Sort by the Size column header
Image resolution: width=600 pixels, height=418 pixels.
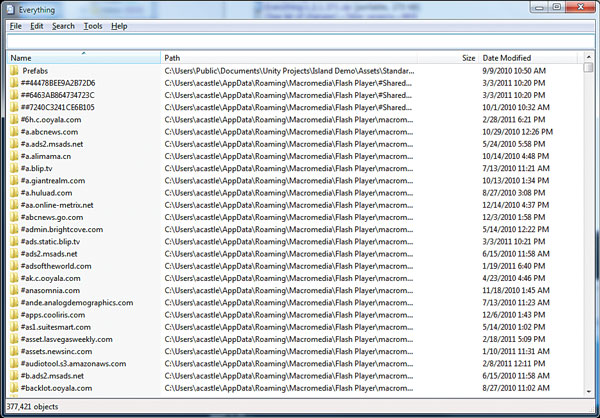(x=468, y=59)
